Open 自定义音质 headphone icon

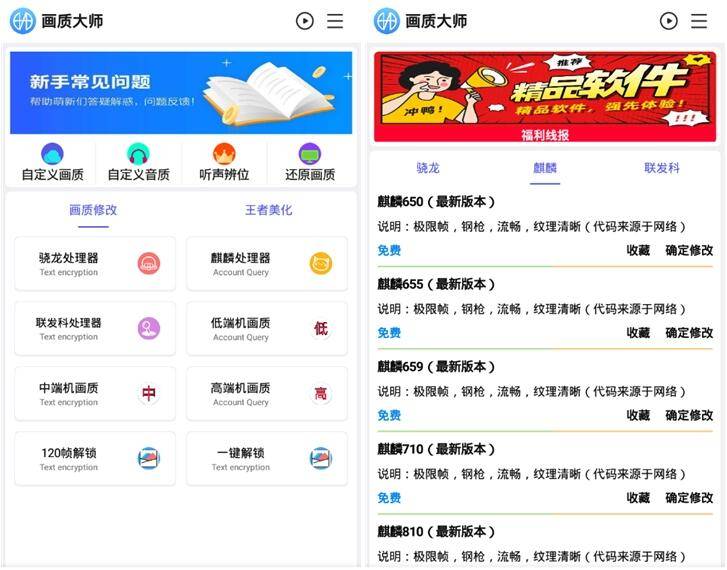(x=138, y=154)
